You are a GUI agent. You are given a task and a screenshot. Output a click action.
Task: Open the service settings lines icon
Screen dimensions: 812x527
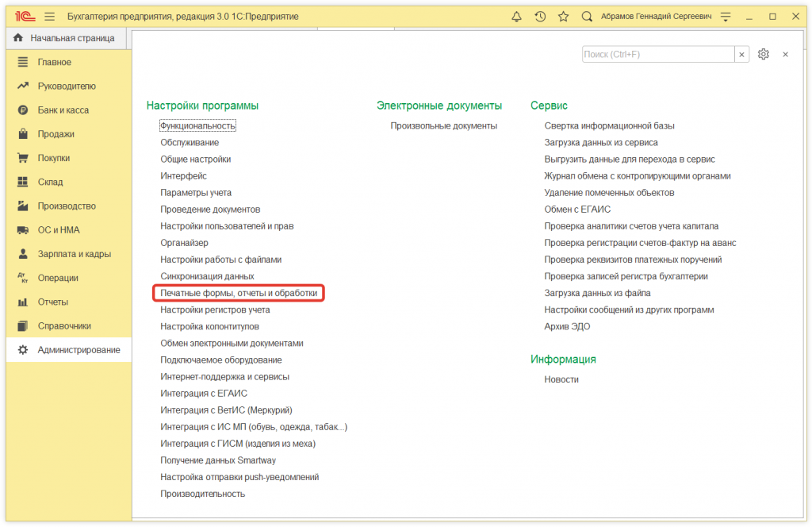724,16
